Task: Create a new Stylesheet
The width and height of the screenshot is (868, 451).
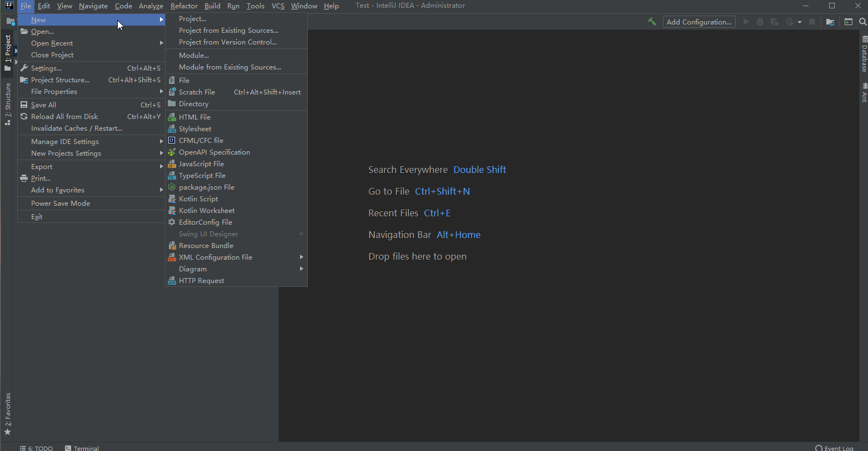Action: click(237, 129)
